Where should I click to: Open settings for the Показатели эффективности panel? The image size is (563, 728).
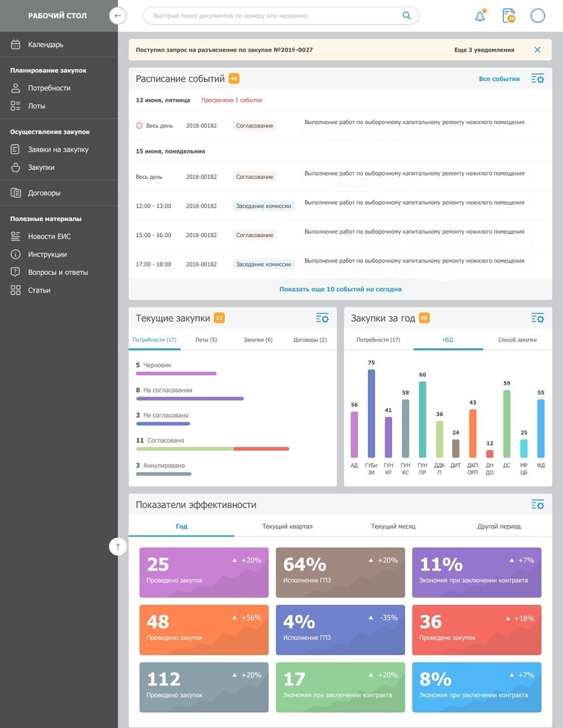pos(538,504)
